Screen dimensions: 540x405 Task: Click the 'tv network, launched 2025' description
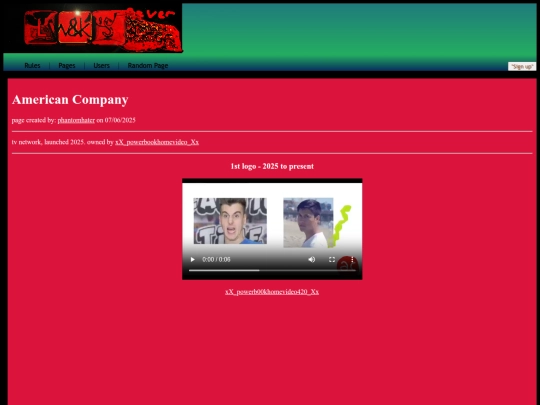click(49, 142)
